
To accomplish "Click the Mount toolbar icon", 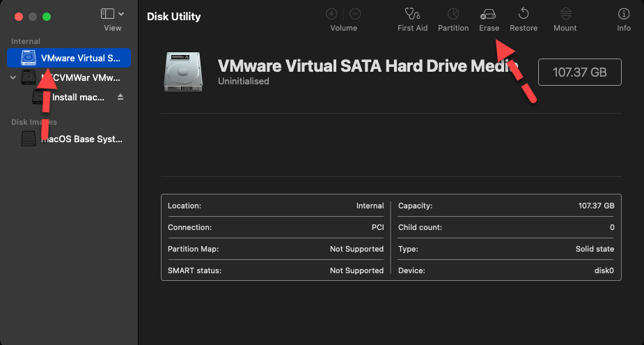I will coord(565,14).
